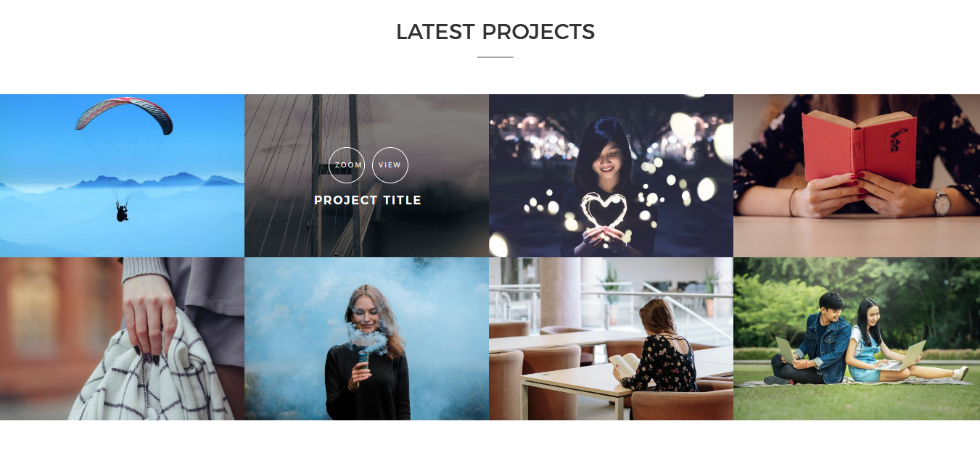View the woman reading at cafe table photo

611,338
